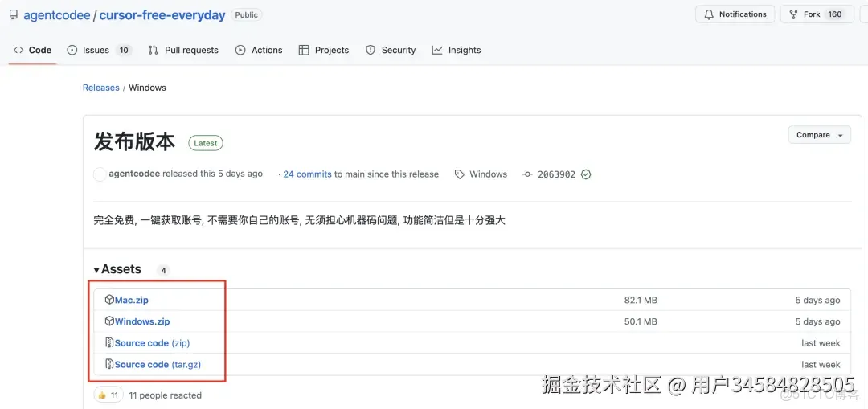Click 'released this 5 days ago' text
This screenshot has height=409, width=868.
pos(212,174)
